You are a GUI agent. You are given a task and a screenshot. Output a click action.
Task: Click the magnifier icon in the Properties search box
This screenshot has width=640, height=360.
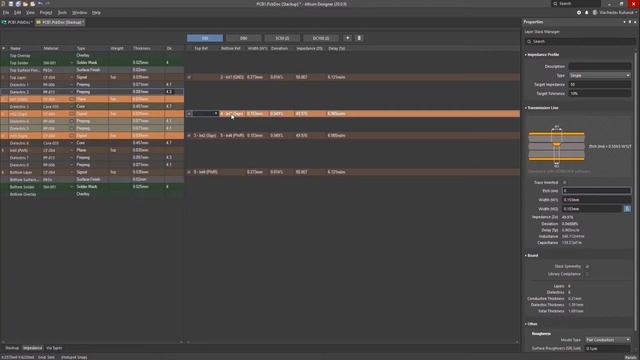point(529,42)
